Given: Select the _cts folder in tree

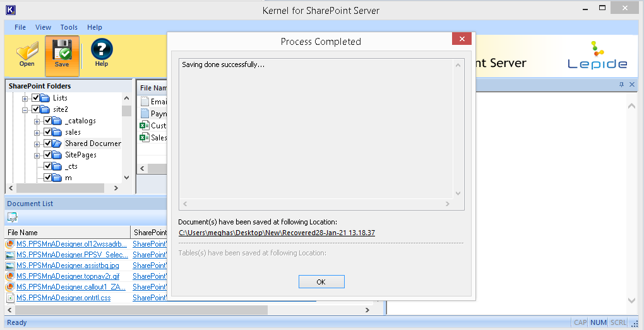Looking at the screenshot, I should pos(71,166).
